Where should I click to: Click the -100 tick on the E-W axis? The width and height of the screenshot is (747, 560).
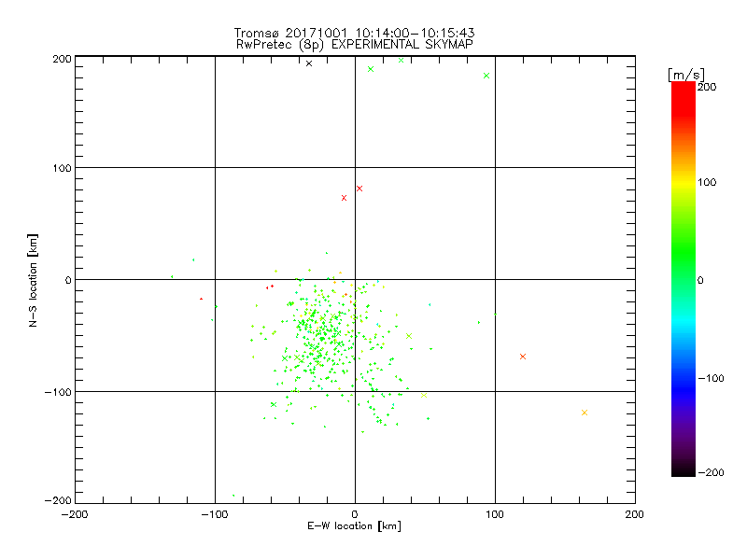[x=214, y=514]
